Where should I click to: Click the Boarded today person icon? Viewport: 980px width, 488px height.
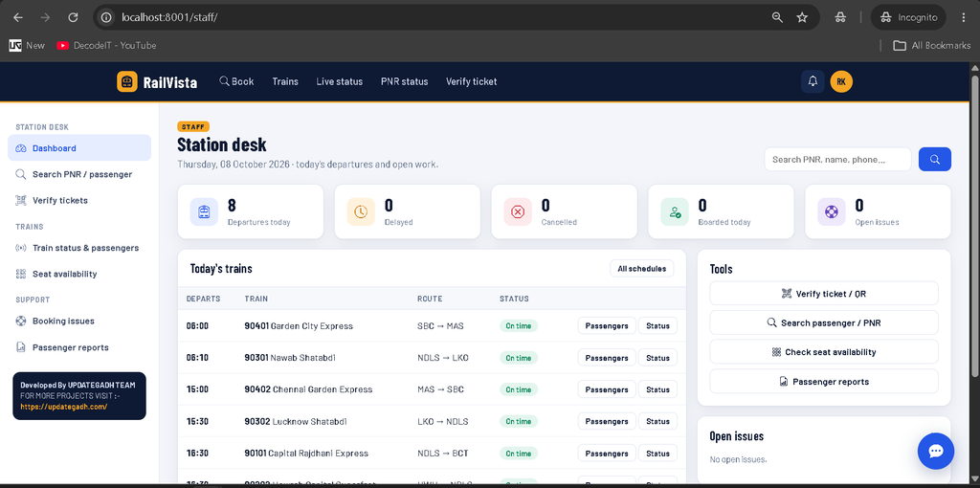675,211
